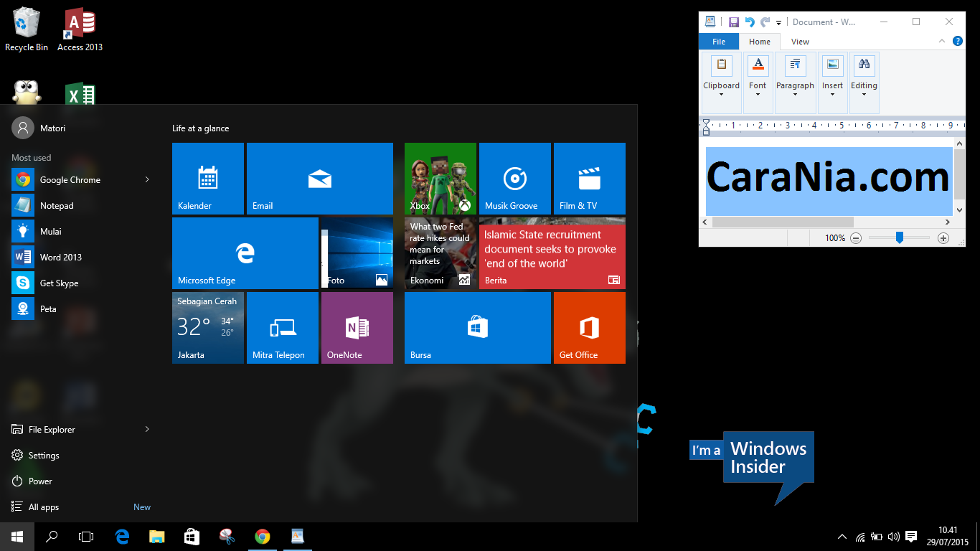The width and height of the screenshot is (980, 551).
Task: Increase zoom with the plus on Word's zoom slider
Action: coord(943,237)
